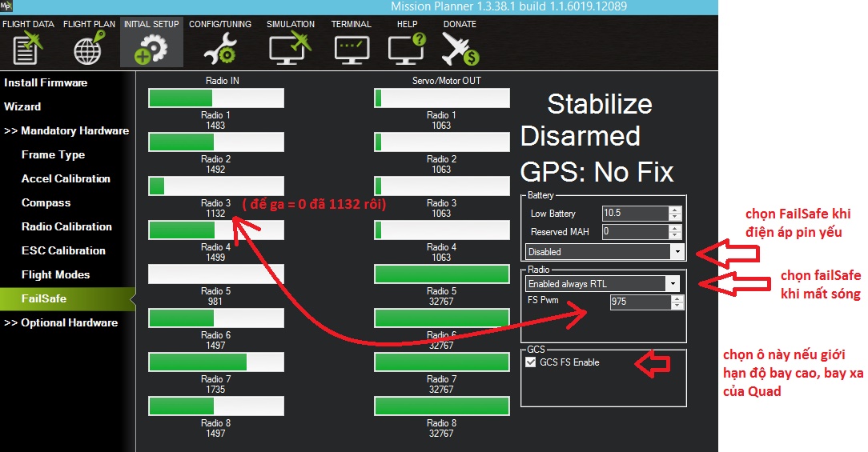Click the Low Battery voltage field
The width and height of the screenshot is (868, 452).
pos(636,213)
